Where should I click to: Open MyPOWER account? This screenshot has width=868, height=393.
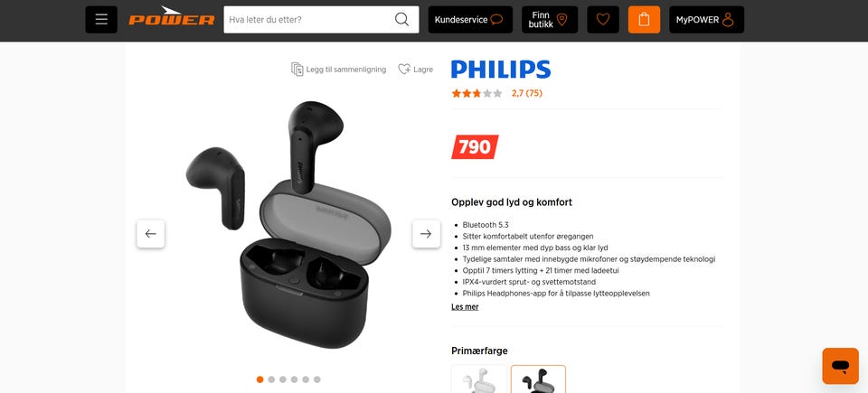point(706,19)
